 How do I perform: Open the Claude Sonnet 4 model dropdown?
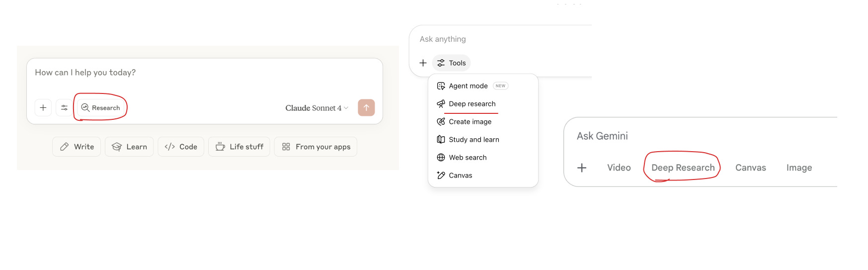316,108
